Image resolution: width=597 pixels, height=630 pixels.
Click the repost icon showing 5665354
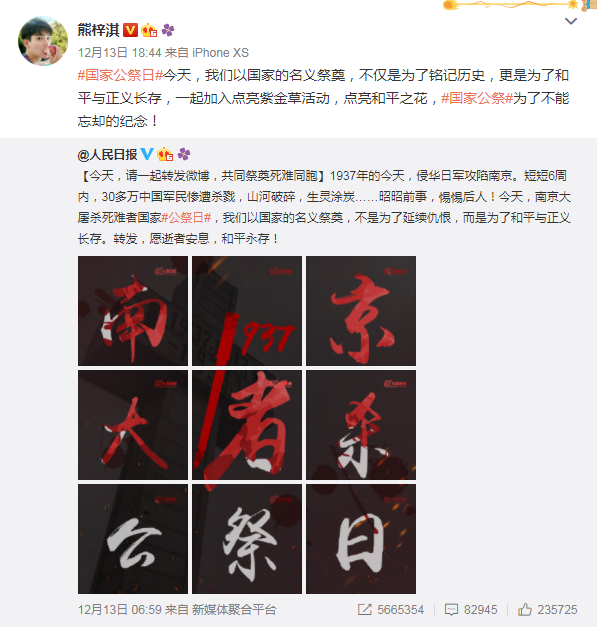pos(364,610)
